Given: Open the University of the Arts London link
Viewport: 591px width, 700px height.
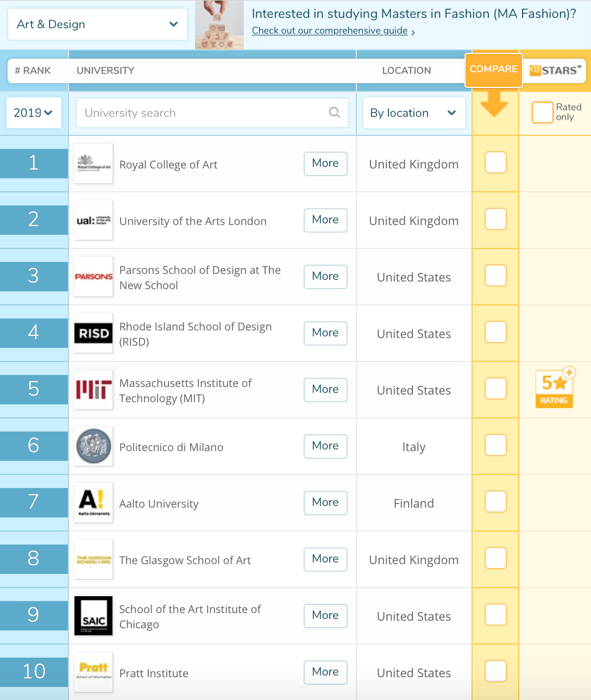Looking at the screenshot, I should (193, 221).
